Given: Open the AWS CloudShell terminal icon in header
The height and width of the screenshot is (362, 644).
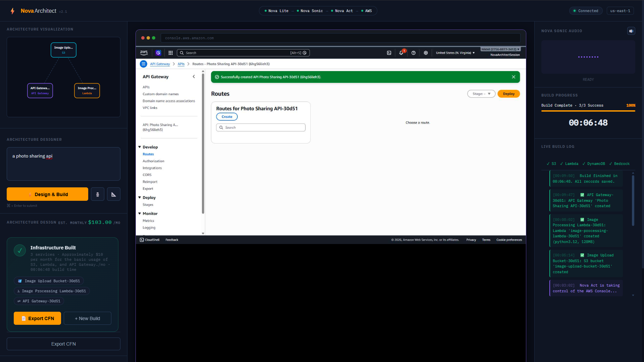Looking at the screenshot, I should click(x=389, y=53).
